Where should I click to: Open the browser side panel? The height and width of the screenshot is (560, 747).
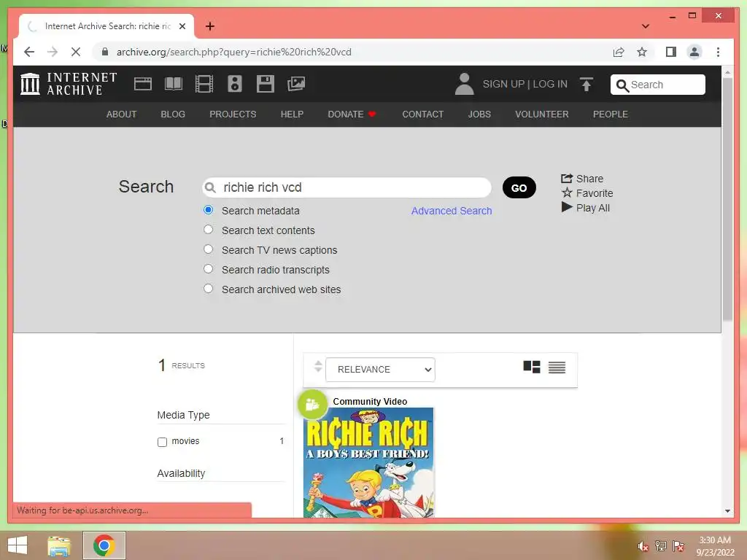(x=671, y=52)
